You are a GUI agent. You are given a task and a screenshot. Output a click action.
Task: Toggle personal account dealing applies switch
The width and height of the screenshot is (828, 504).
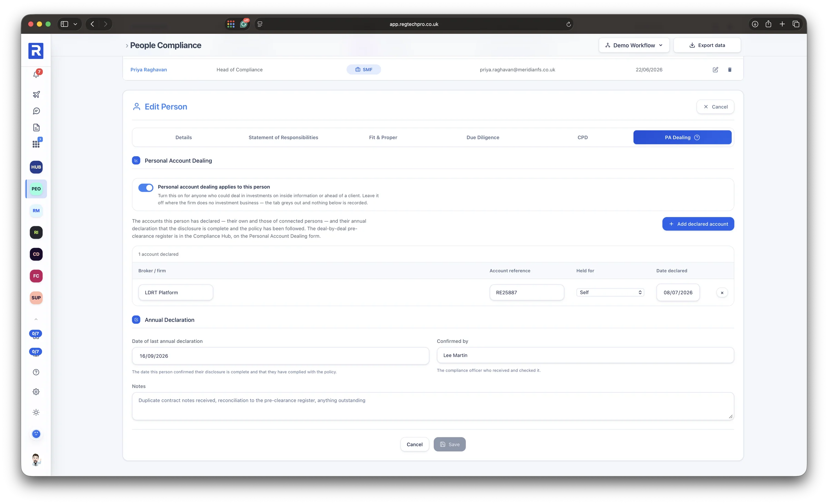(x=146, y=188)
